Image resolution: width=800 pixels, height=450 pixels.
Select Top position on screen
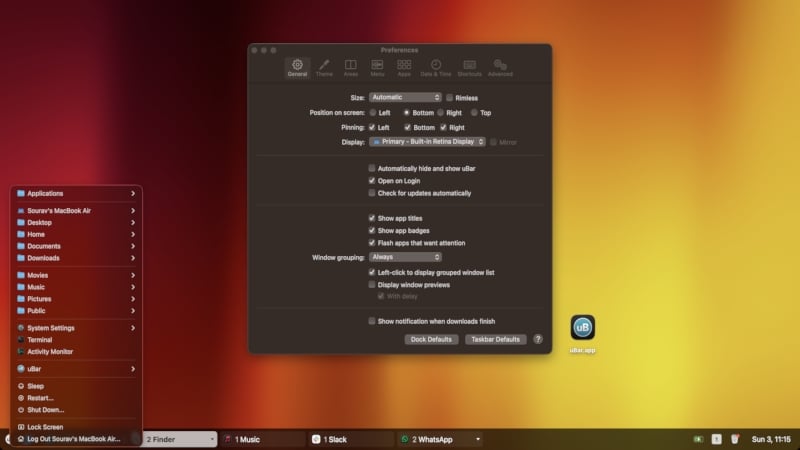[474, 112]
